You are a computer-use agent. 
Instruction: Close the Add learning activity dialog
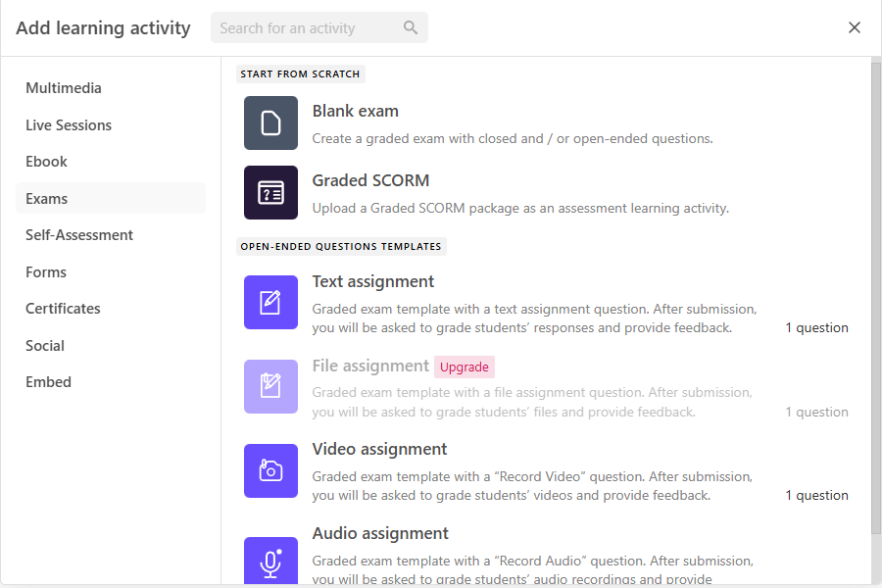pyautogui.click(x=855, y=27)
